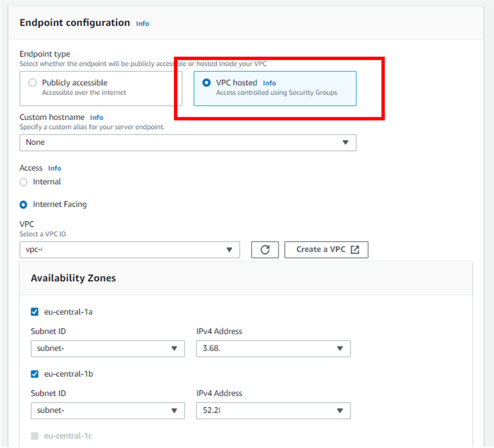The height and width of the screenshot is (448, 494).
Task: Click the chevron icon in the VPC selector
Action: click(229, 249)
